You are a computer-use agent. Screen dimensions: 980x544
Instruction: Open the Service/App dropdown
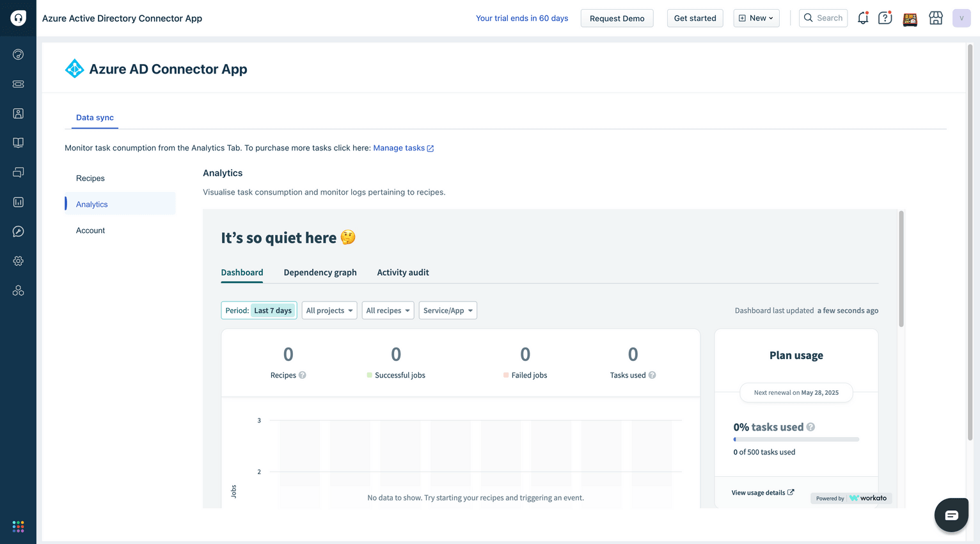click(x=448, y=310)
